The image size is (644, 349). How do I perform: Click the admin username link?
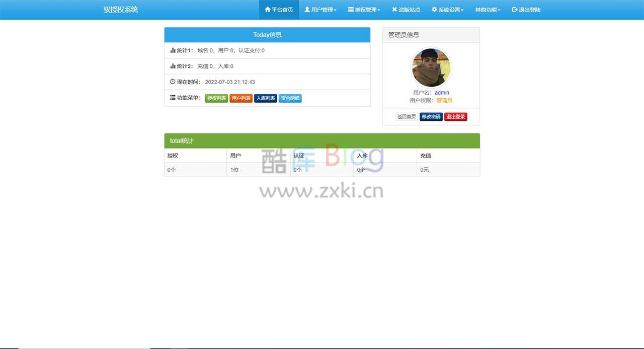tap(441, 93)
